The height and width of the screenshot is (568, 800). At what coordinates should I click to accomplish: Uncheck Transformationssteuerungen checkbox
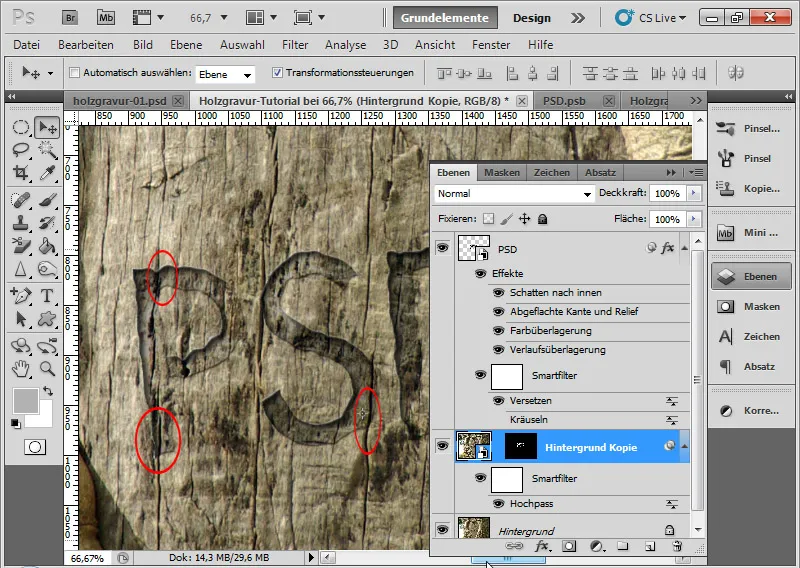(277, 73)
